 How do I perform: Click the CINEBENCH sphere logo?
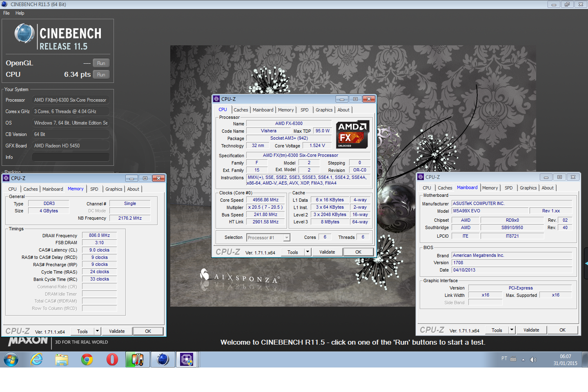(24, 33)
